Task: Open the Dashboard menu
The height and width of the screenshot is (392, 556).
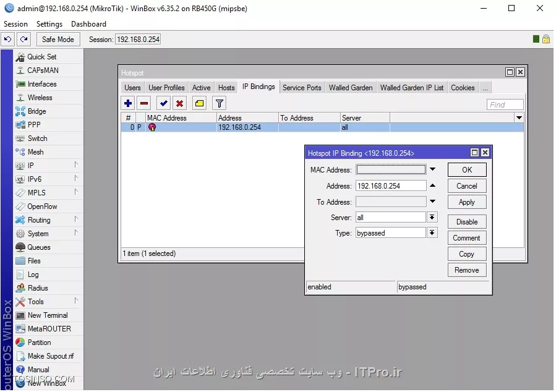Action: point(88,24)
